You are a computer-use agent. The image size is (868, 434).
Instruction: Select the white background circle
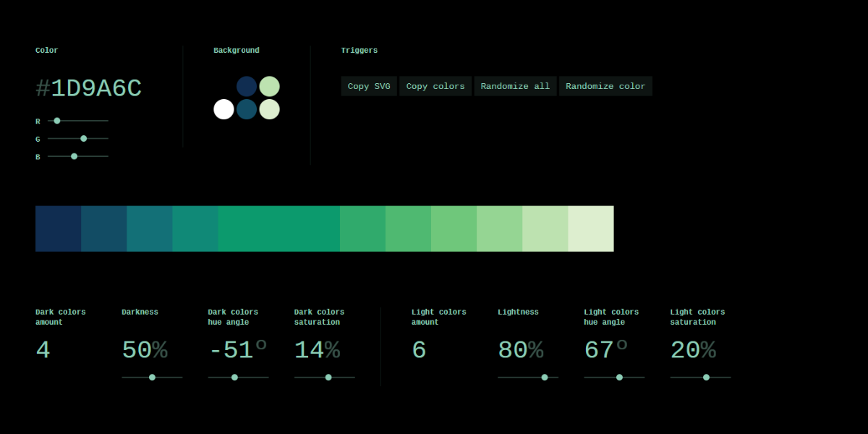[224, 109]
